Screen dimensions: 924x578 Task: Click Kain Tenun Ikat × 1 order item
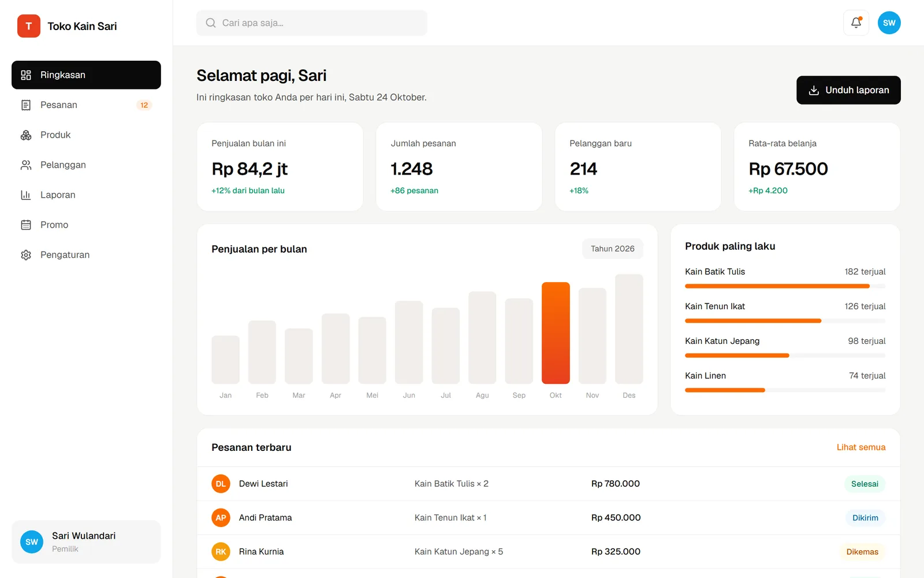click(x=450, y=518)
